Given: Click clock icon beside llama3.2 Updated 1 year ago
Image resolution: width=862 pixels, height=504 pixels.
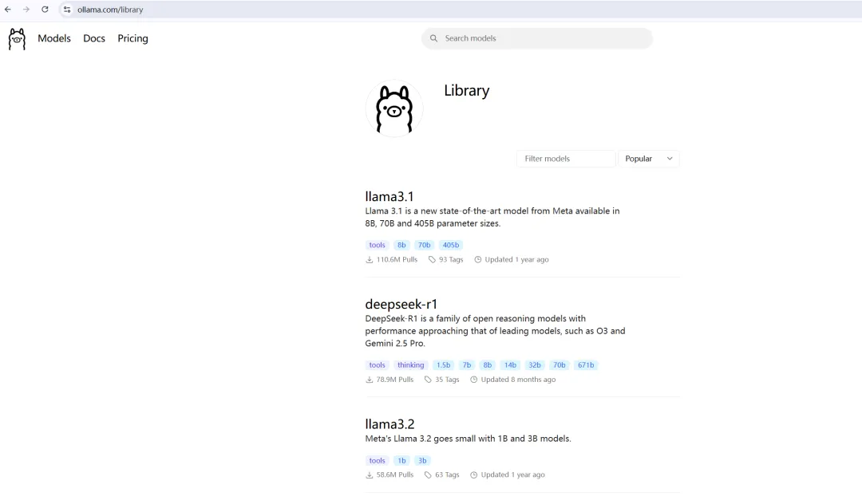Looking at the screenshot, I should click(474, 475).
